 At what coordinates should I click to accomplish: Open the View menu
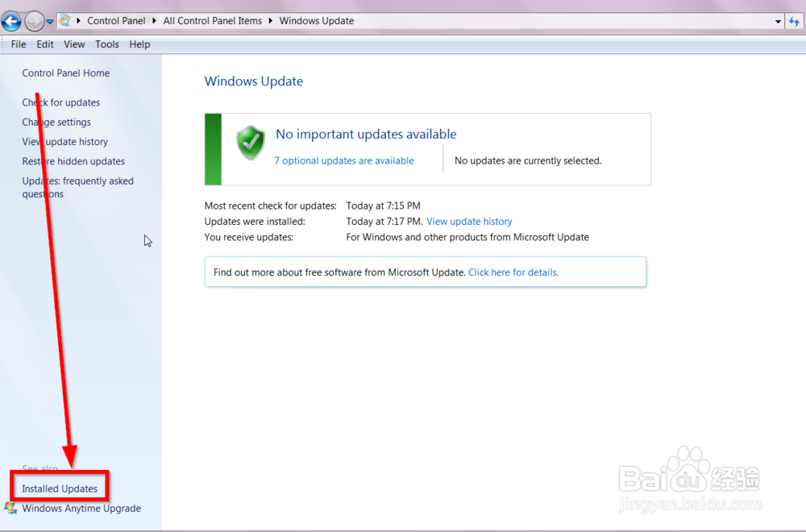coord(74,44)
